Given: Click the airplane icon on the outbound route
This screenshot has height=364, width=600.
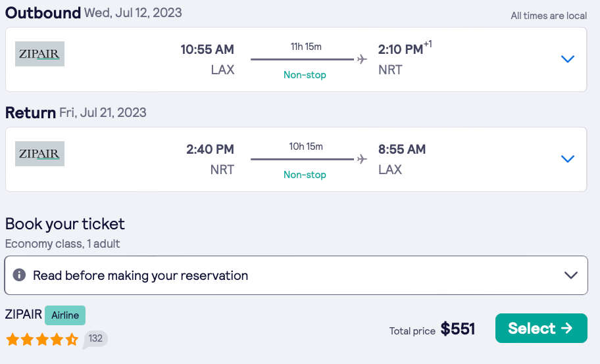Looking at the screenshot, I should pos(361,60).
